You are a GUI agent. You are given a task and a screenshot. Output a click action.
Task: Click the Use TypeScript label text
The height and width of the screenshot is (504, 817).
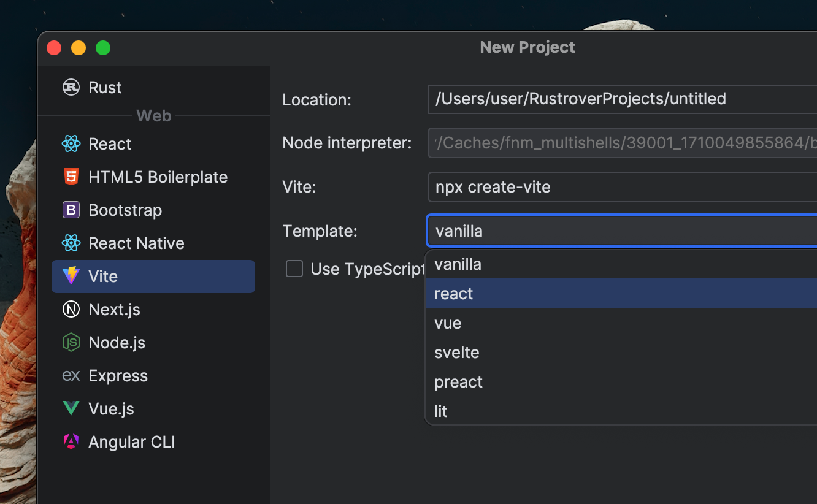coord(368,269)
